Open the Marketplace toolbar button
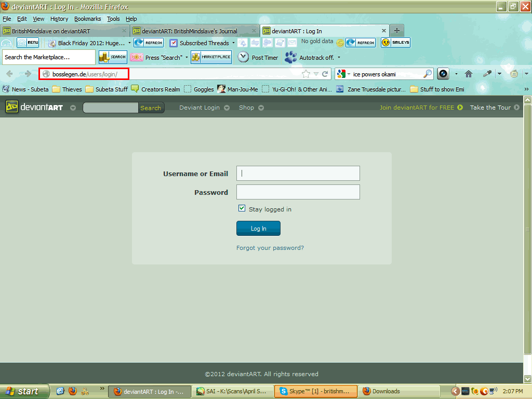The image size is (532, 399). 211,57
